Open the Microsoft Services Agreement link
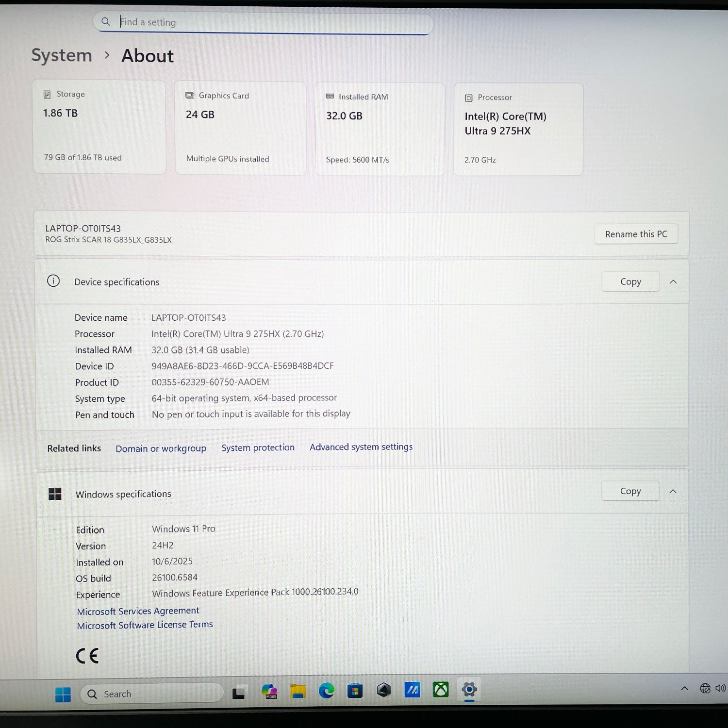 pyautogui.click(x=138, y=611)
